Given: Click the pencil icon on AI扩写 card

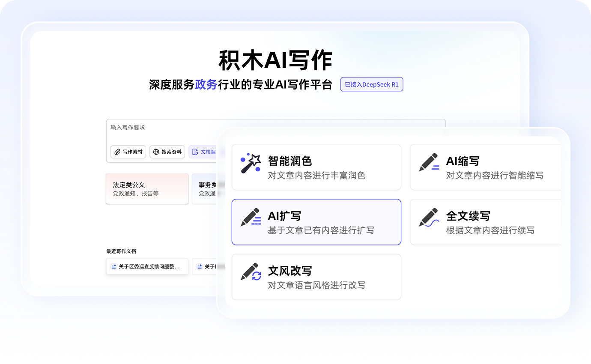Looking at the screenshot, I should [251, 218].
